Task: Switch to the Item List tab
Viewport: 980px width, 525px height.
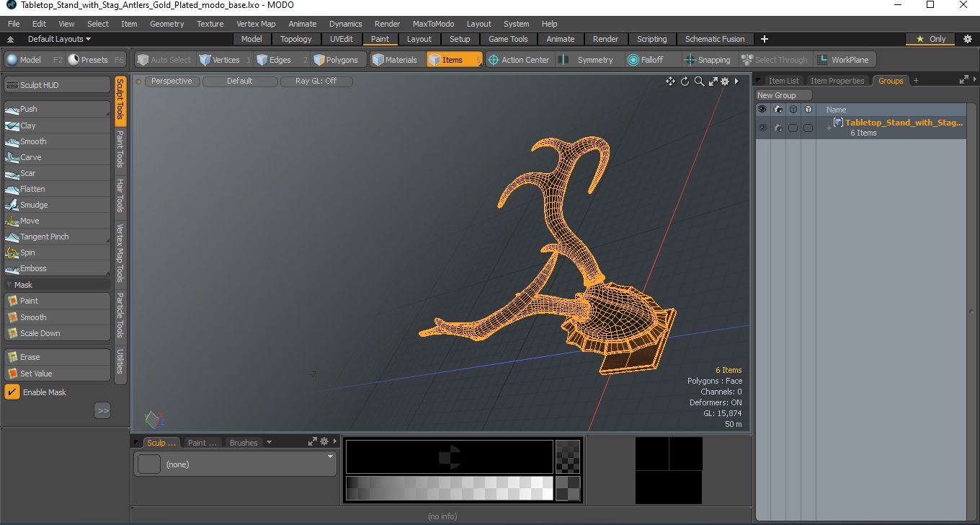Action: pyautogui.click(x=783, y=81)
